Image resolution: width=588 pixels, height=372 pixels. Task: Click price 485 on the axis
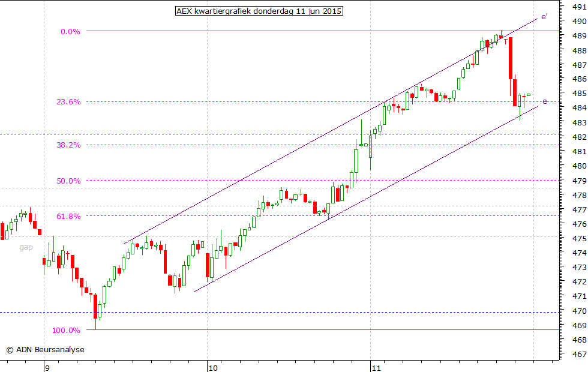(580, 93)
